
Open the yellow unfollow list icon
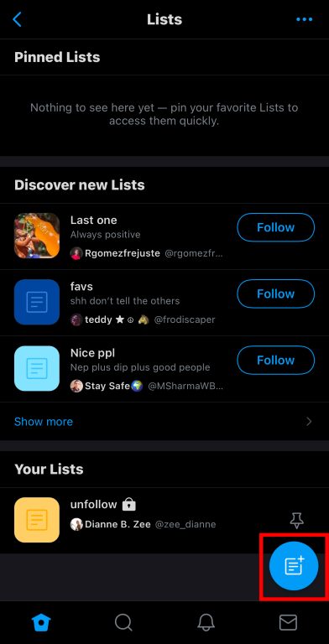(x=37, y=520)
